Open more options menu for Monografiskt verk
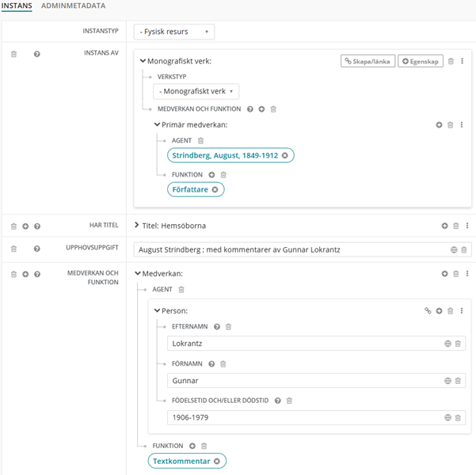 pos(462,61)
